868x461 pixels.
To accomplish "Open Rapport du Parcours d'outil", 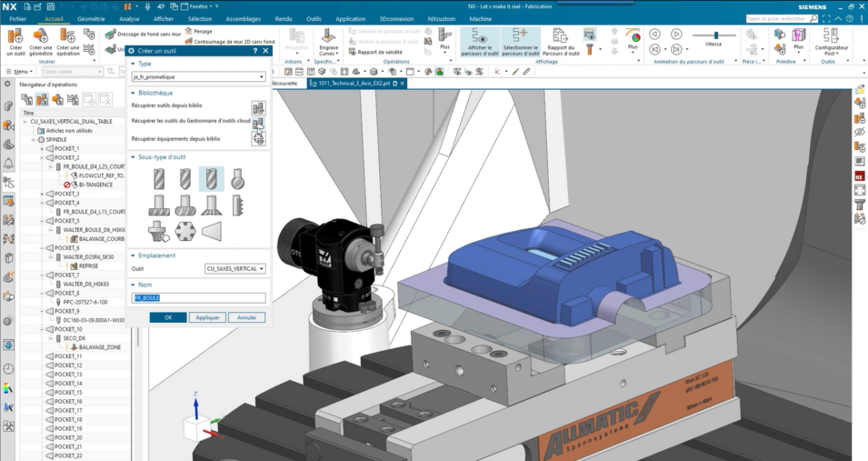I will click(x=561, y=42).
